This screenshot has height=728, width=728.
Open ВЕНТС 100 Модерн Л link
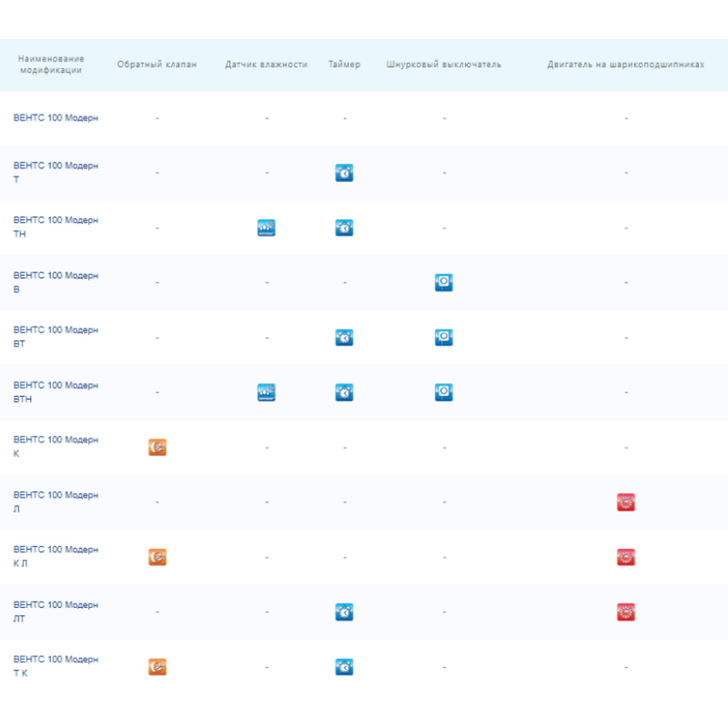(x=56, y=502)
